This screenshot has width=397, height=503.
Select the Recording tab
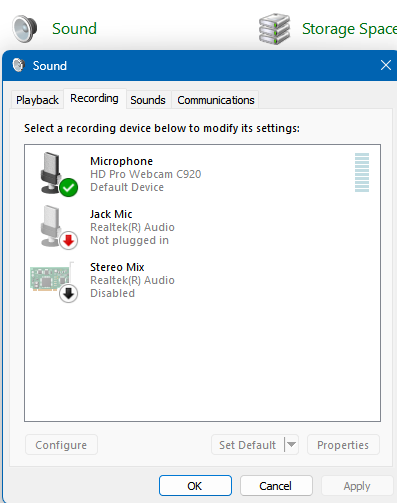click(94, 99)
